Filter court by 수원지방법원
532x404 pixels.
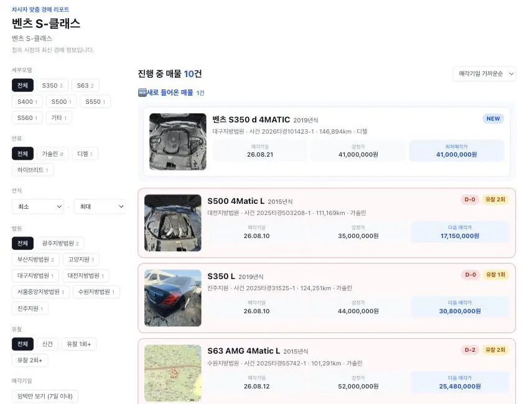(96, 292)
